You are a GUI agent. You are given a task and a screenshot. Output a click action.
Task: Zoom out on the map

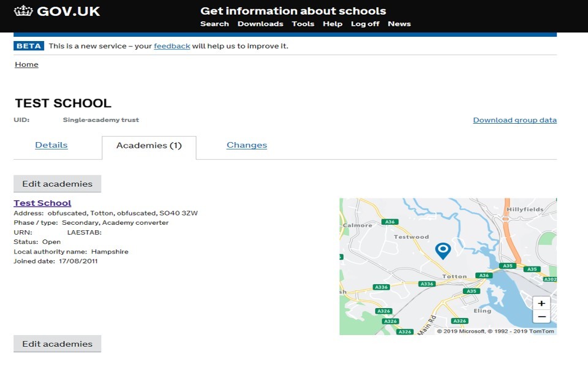coord(541,317)
